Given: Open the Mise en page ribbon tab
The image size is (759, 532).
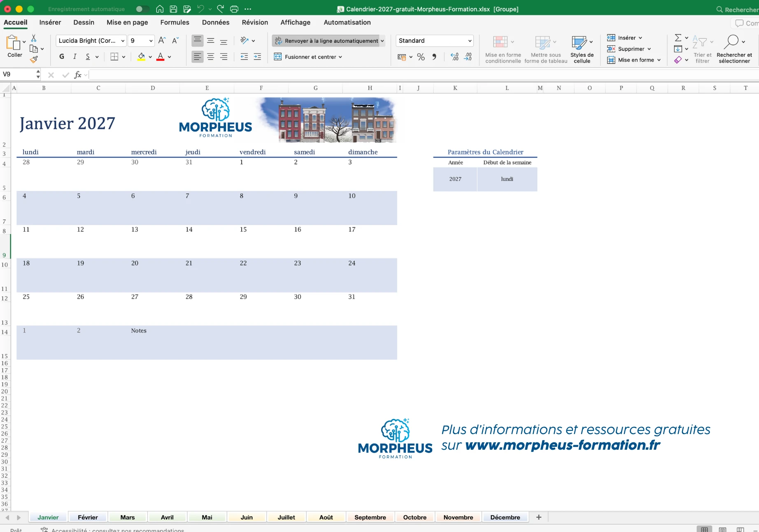Looking at the screenshot, I should 127,22.
